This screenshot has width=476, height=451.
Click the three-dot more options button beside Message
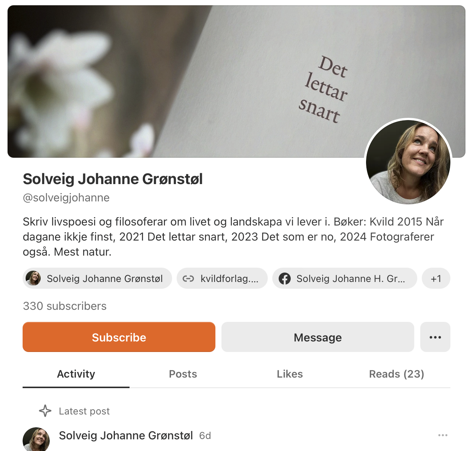(x=435, y=337)
